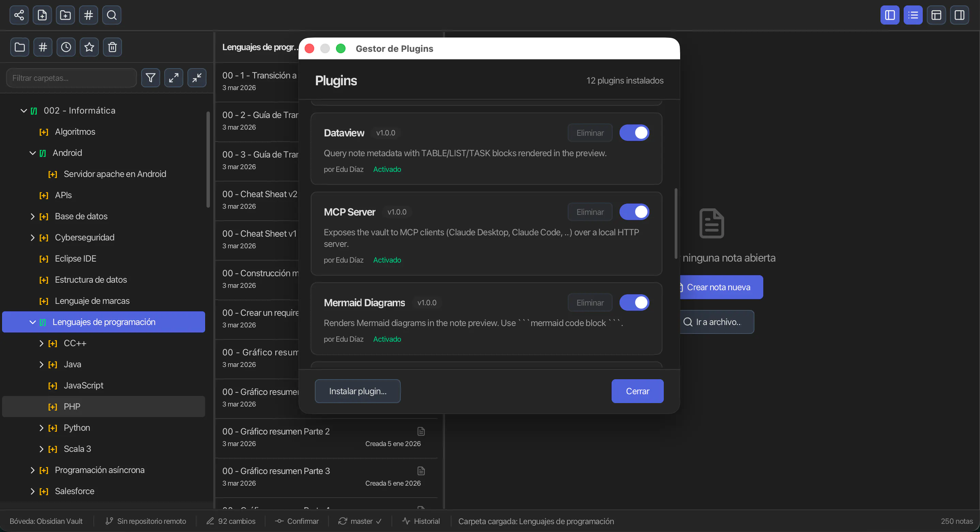Open Historial in the status bar

(421, 521)
